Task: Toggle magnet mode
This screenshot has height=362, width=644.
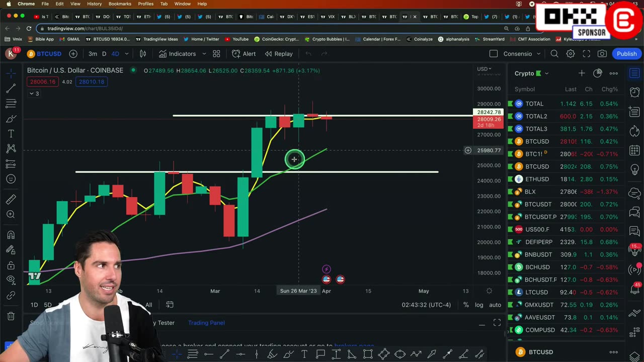Action: pyautogui.click(x=11, y=235)
